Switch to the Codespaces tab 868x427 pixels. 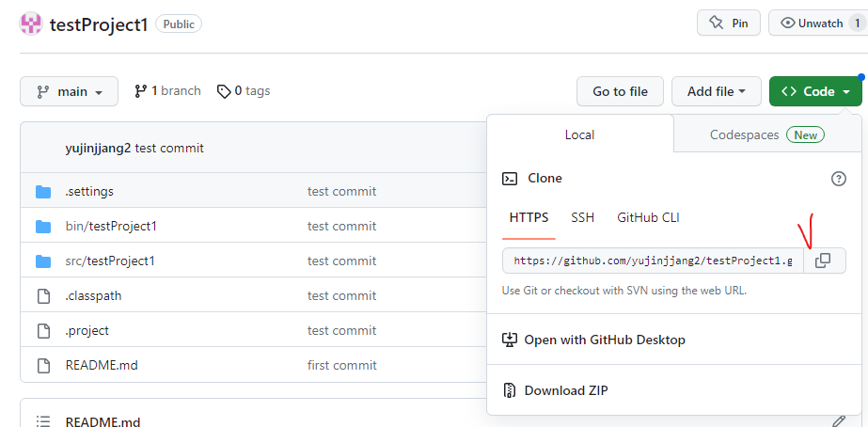(x=766, y=134)
